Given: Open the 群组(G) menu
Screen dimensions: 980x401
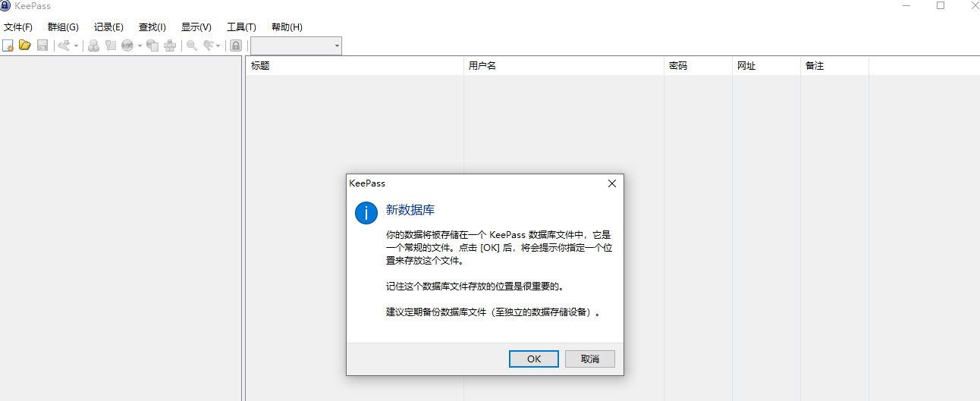Looking at the screenshot, I should click(63, 27).
